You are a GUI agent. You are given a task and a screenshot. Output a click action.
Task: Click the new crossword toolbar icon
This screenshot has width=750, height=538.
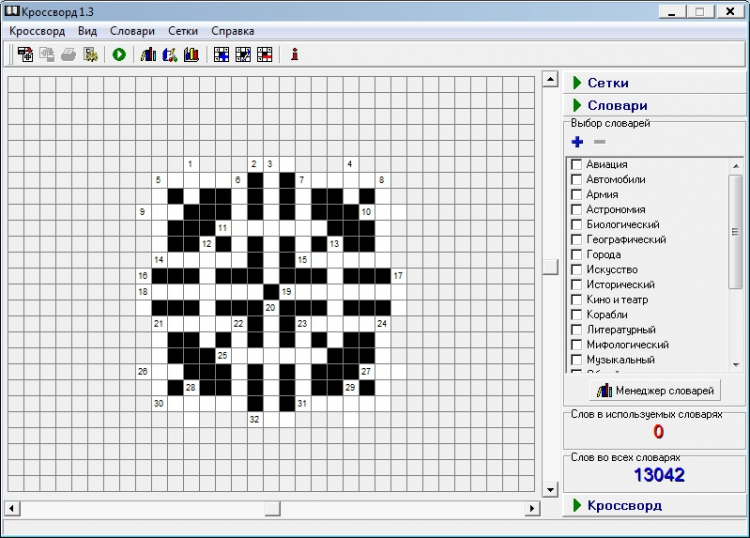pyautogui.click(x=25, y=55)
